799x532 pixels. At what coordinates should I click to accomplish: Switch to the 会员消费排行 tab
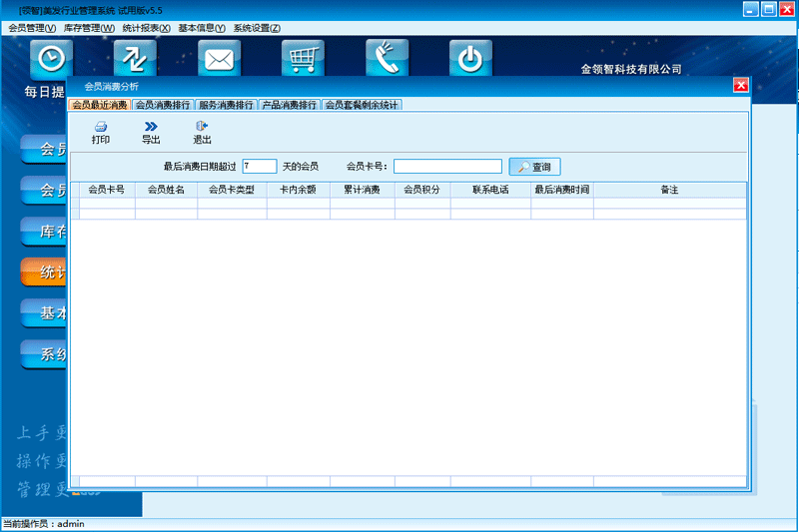pyautogui.click(x=163, y=105)
